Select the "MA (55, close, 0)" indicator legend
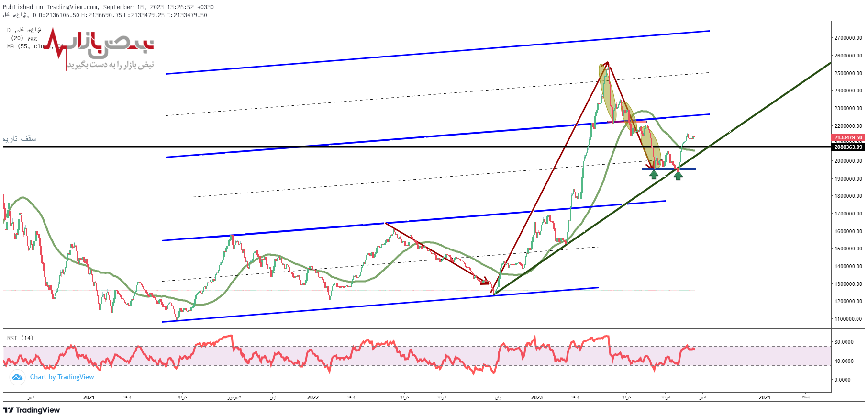 35,46
